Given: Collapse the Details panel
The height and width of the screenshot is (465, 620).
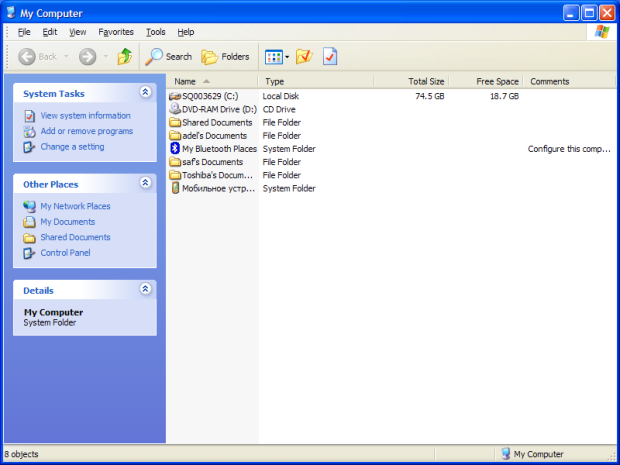Looking at the screenshot, I should [x=145, y=289].
